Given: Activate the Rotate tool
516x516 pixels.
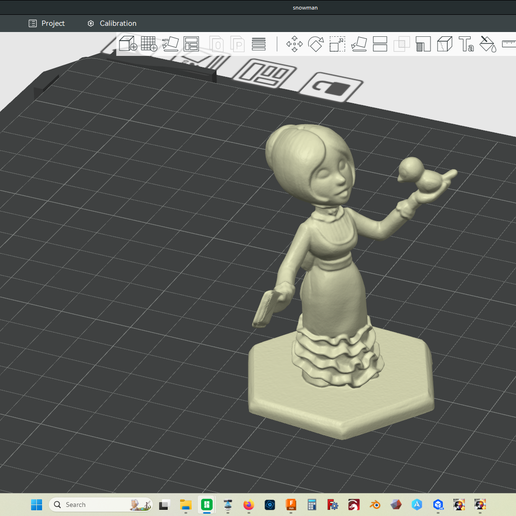Looking at the screenshot, I should [x=316, y=44].
